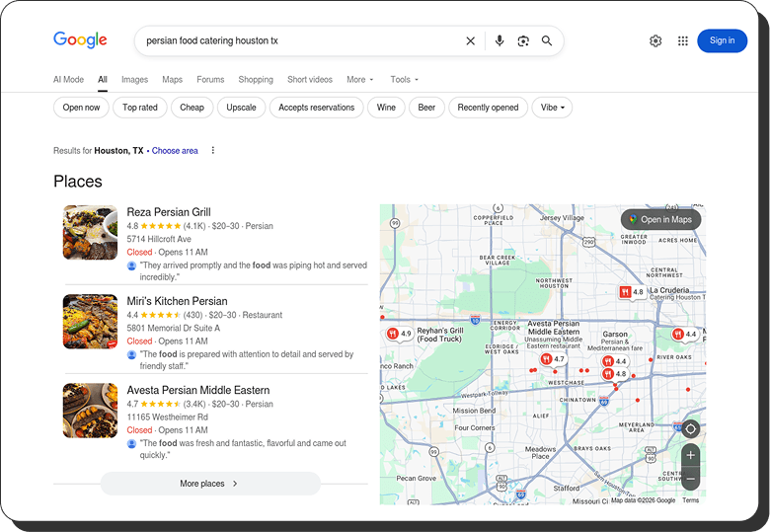This screenshot has width=770, height=532.
Task: Click reviewer avatar on Avesta Persian review
Action: point(131,443)
